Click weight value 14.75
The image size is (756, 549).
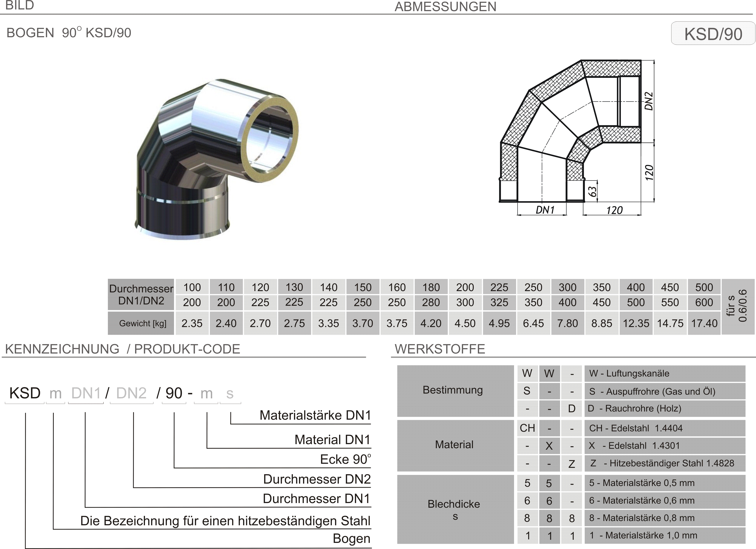[670, 323]
